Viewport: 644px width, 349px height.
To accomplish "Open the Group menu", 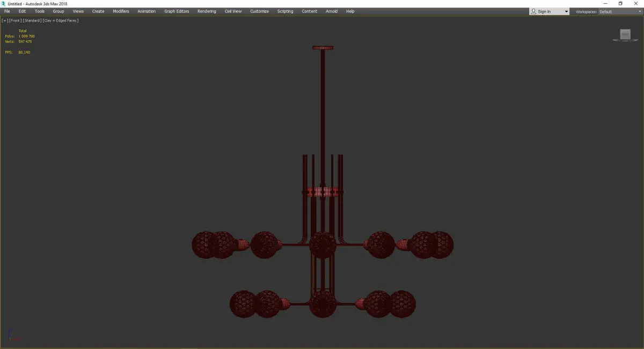I will tap(58, 11).
